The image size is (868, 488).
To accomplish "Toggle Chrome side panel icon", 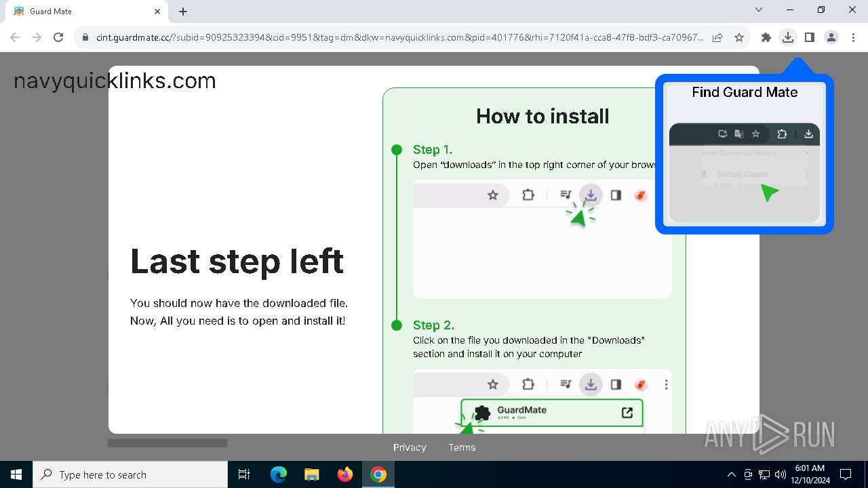I will 809,37.
